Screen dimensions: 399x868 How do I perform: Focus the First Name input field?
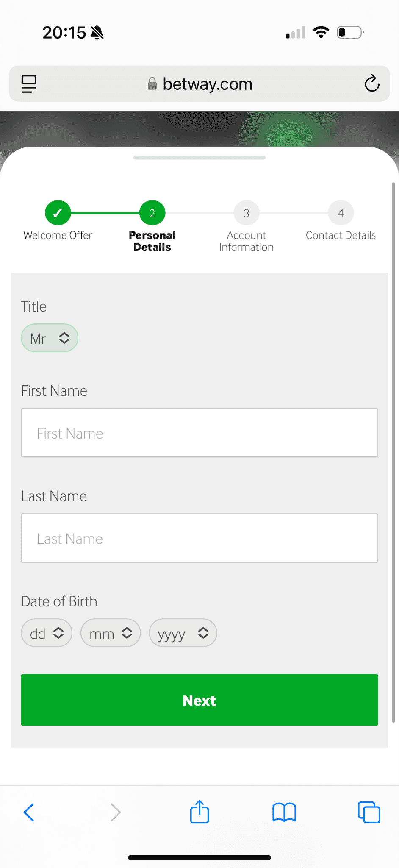[x=199, y=433]
